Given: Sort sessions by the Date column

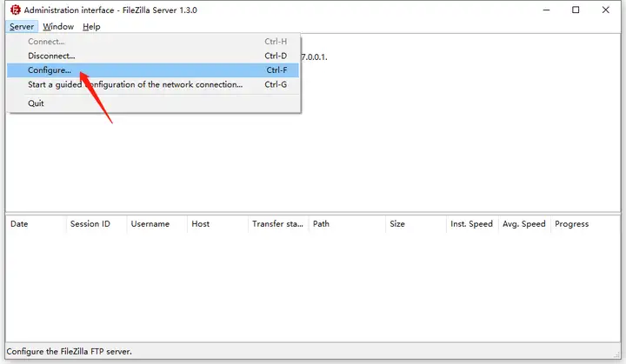Looking at the screenshot, I should click(x=36, y=224).
